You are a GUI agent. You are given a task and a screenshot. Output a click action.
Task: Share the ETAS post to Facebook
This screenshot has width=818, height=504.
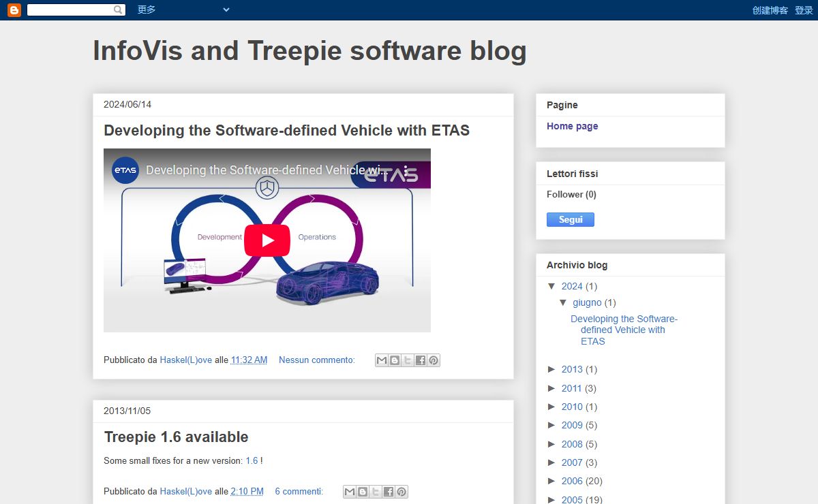pyautogui.click(x=421, y=360)
